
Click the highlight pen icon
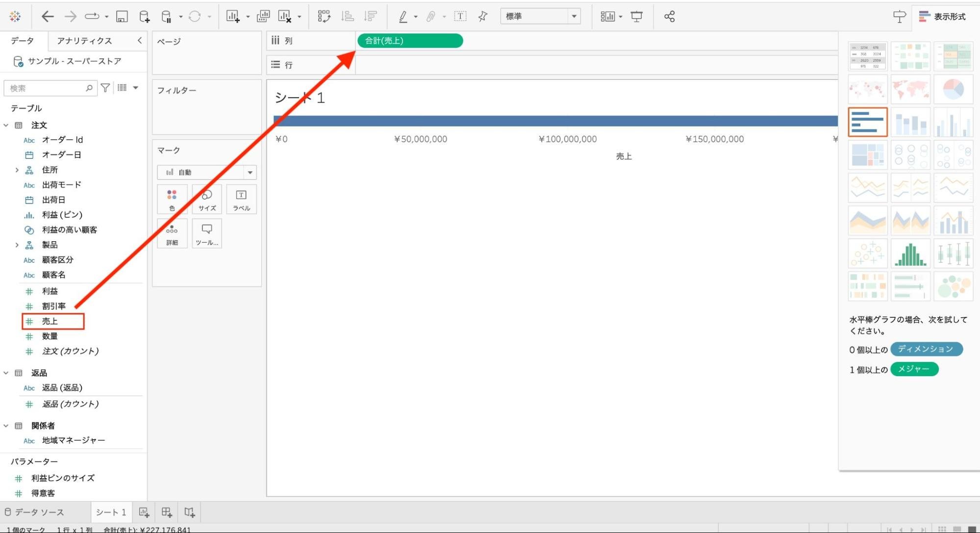click(x=403, y=16)
